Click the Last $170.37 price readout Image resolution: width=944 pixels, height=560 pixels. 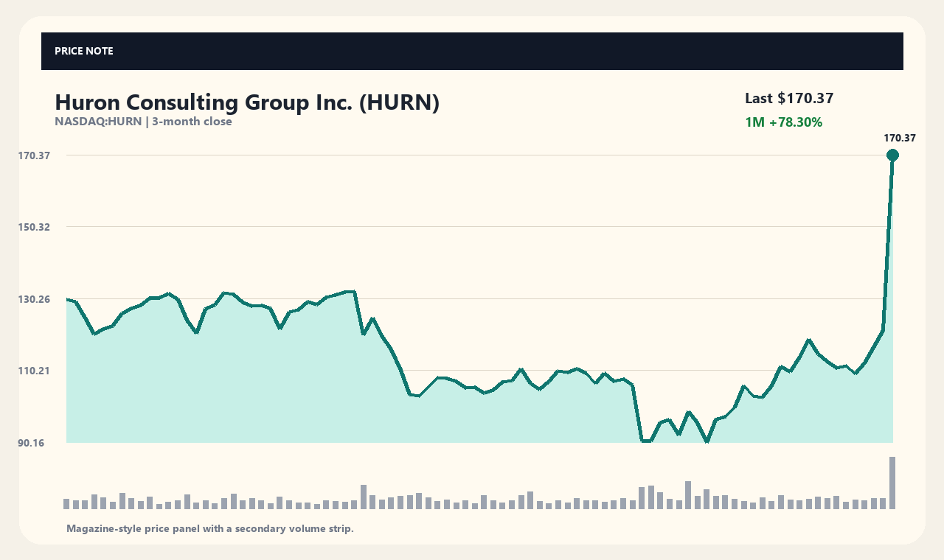[x=789, y=98]
